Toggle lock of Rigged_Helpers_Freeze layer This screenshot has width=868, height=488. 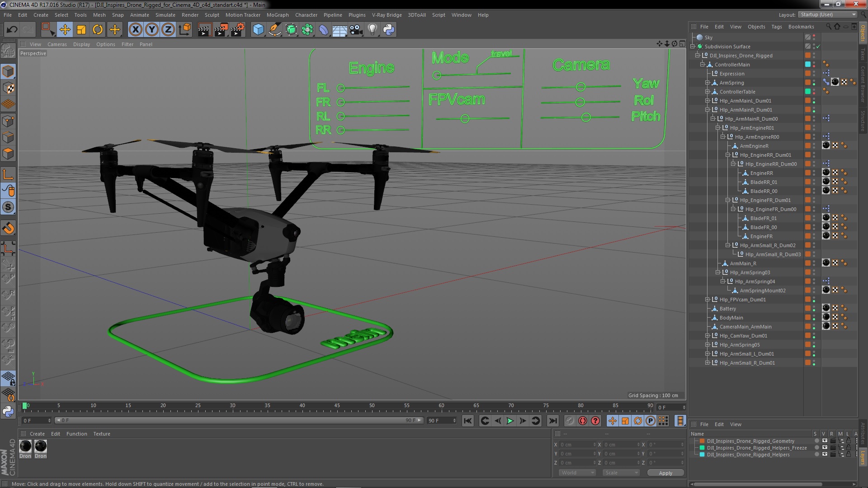coord(849,448)
